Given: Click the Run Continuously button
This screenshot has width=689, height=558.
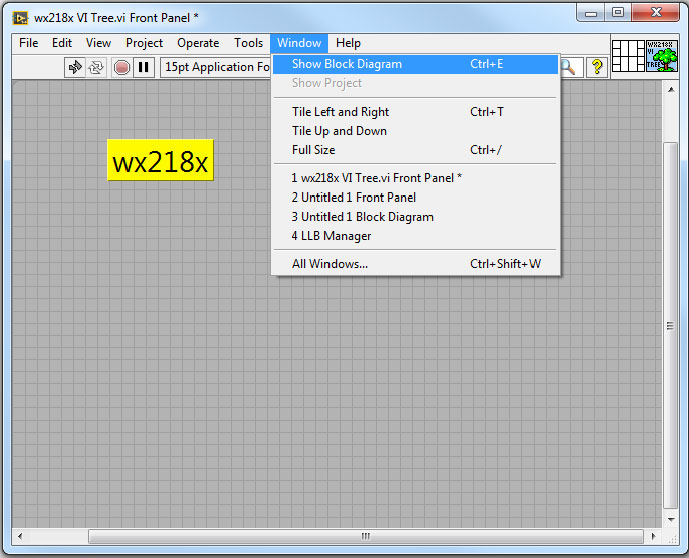Looking at the screenshot, I should pyautogui.click(x=97, y=67).
